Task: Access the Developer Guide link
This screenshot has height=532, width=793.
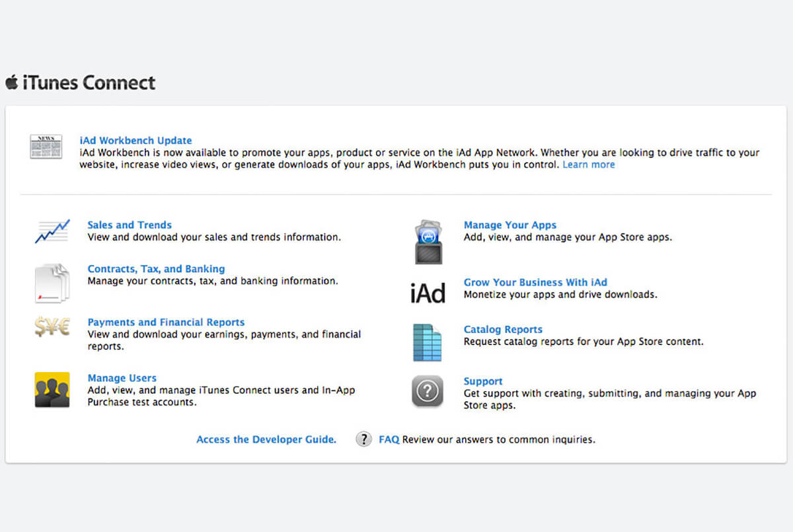Action: click(266, 439)
